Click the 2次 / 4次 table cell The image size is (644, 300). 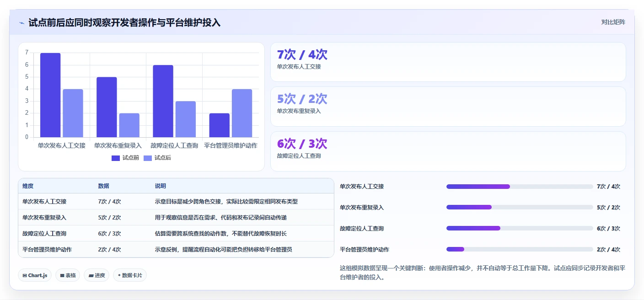[109, 250]
